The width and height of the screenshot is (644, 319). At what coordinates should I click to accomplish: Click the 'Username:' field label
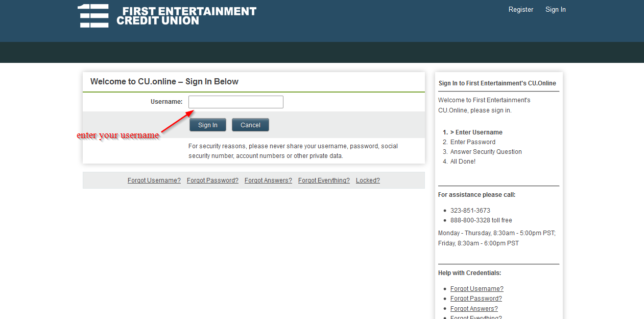pyautogui.click(x=166, y=102)
